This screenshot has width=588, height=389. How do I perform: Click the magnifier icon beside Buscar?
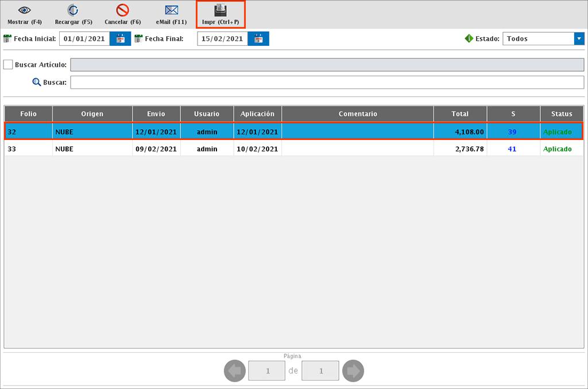(x=37, y=82)
